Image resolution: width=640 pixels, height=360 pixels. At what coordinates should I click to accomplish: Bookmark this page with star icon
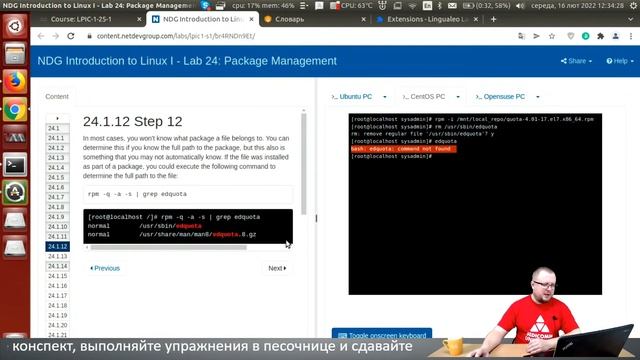pos(552,36)
